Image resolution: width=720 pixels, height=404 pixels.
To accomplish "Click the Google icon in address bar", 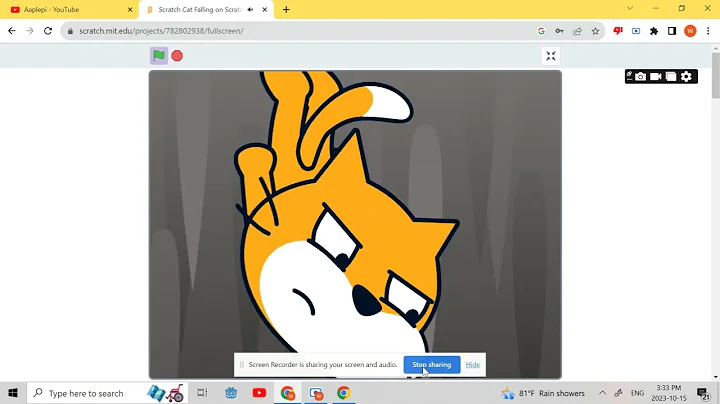I will 541,31.
